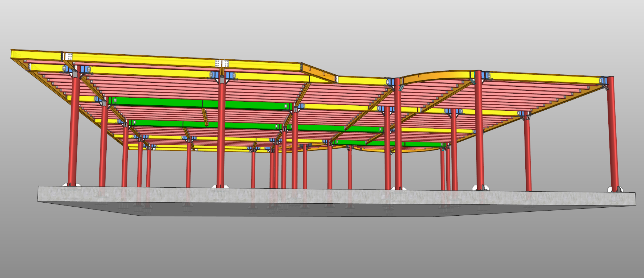Viewport: 644px width, 278px height.
Task: Select the concrete slab foundation
Action: [328, 199]
